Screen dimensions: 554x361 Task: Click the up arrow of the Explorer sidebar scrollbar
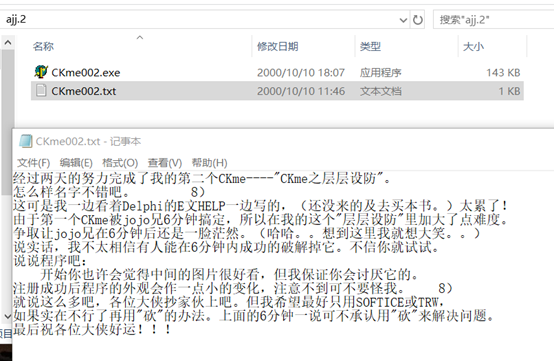point(8,43)
